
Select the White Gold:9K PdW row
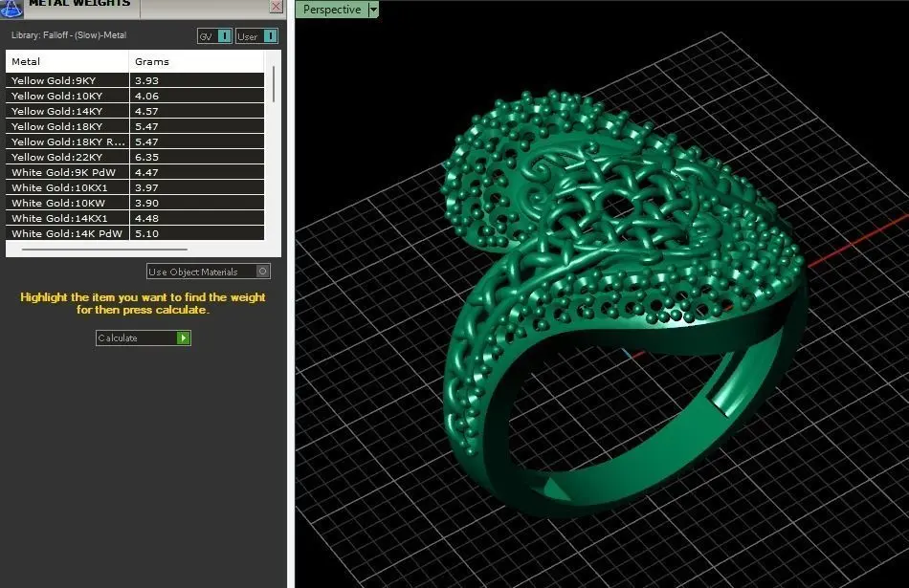pyautogui.click(x=135, y=172)
